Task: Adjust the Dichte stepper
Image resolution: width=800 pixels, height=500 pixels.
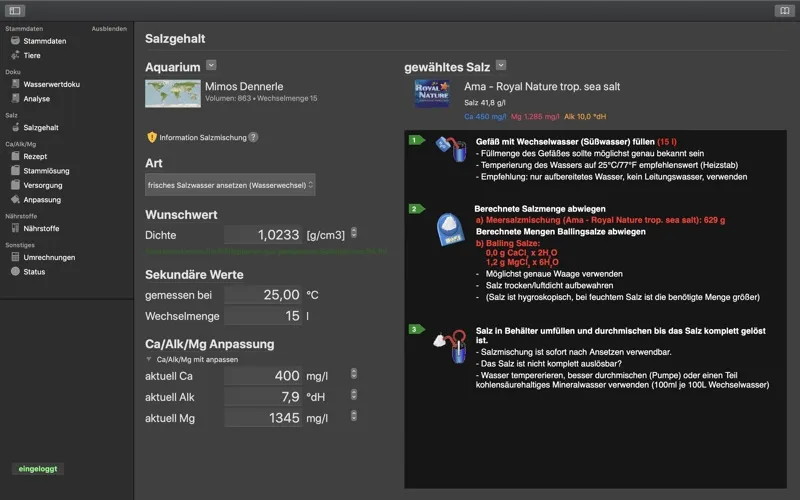Action: 354,233
